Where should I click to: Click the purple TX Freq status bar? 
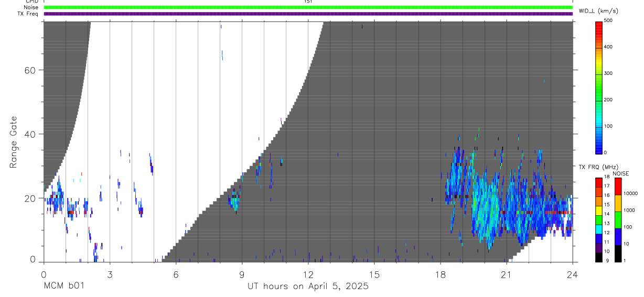click(x=308, y=14)
